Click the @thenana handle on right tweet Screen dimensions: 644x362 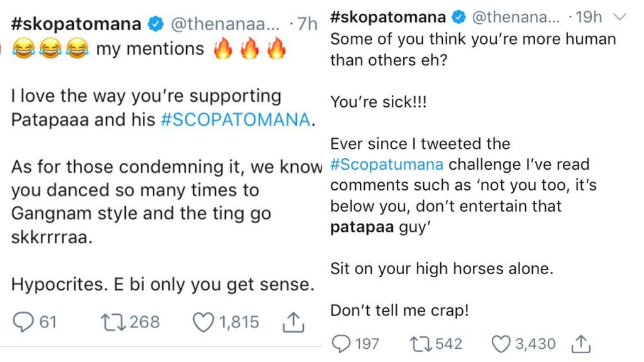click(x=514, y=18)
